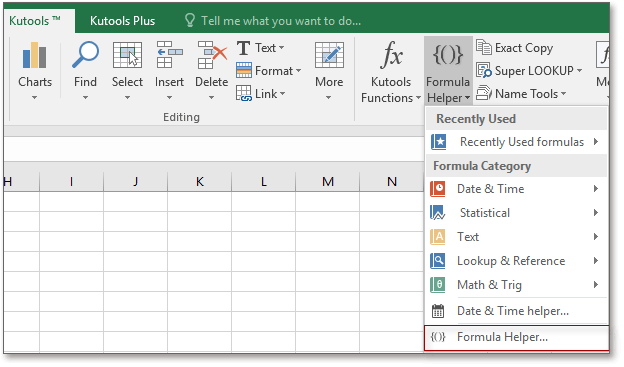Open Date & Time helper... entry

[x=517, y=311]
